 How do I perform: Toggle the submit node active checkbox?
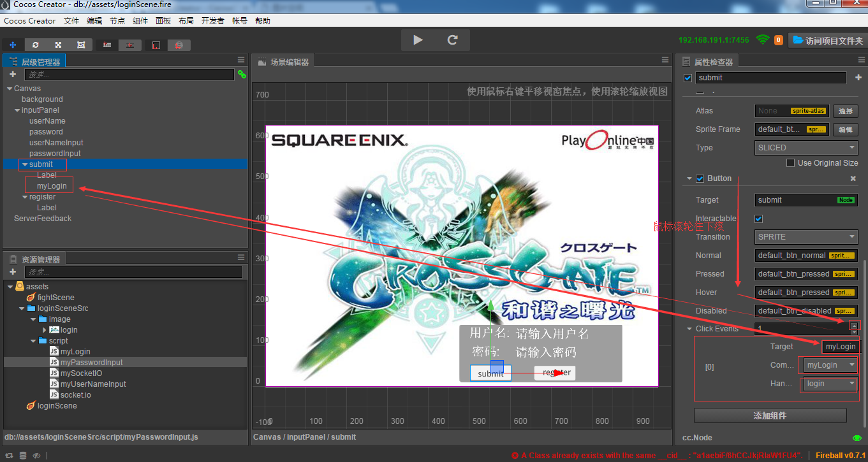pyautogui.click(x=688, y=78)
